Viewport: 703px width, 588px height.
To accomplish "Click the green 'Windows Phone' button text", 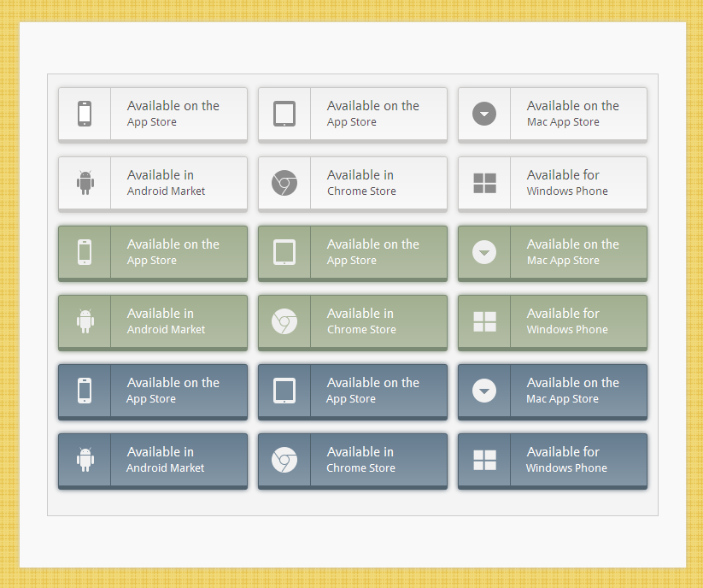I will pos(567,330).
